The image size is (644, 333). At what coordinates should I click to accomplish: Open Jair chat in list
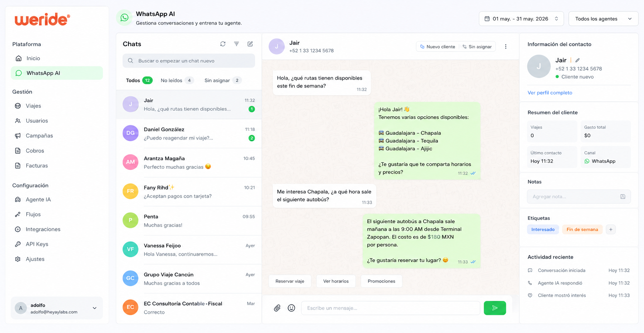[x=189, y=104]
